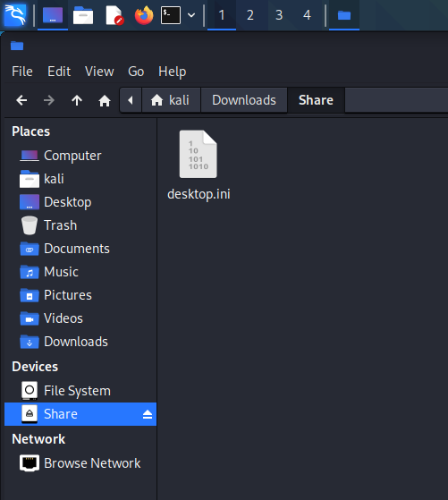Image resolution: width=448 pixels, height=500 pixels.
Task: Open Pictures in the sidebar
Action: click(x=80, y=295)
